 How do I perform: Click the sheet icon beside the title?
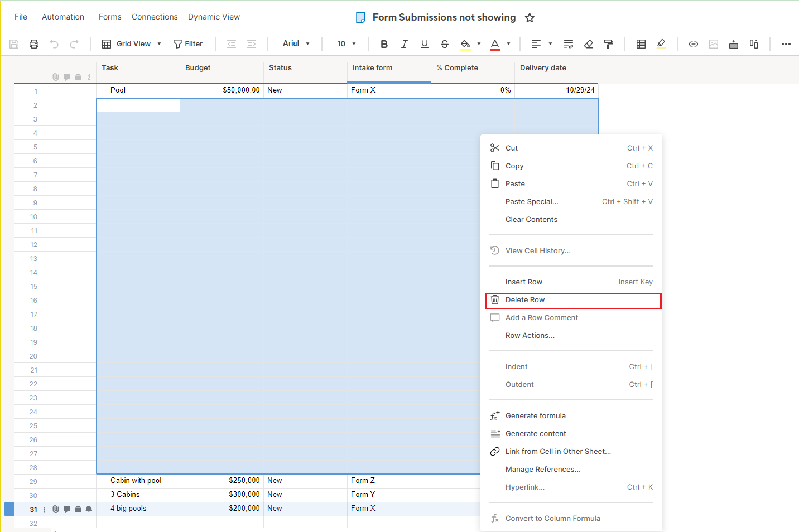point(361,18)
